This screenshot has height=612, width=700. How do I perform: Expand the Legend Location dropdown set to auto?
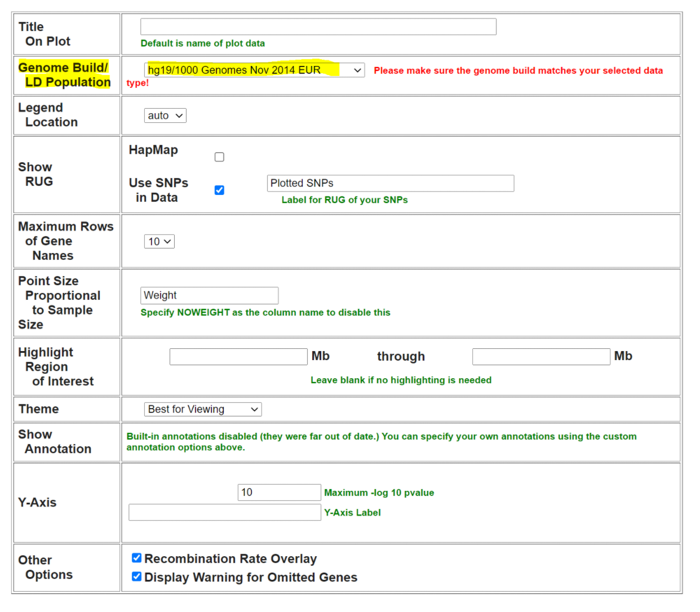pos(165,116)
